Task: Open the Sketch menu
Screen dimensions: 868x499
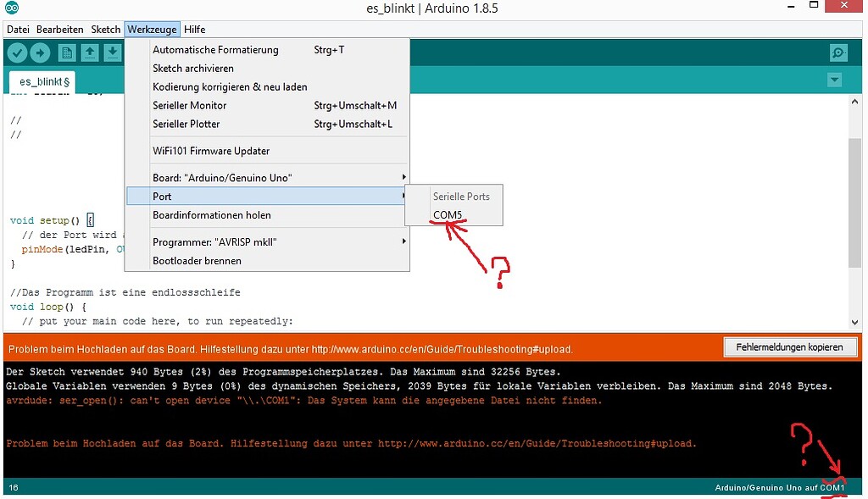Action: point(106,30)
